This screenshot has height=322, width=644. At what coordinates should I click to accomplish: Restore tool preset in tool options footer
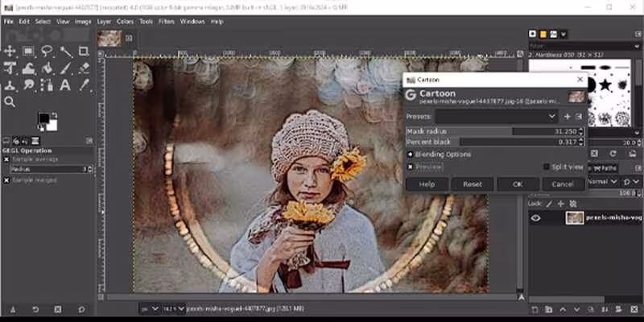(x=35, y=309)
